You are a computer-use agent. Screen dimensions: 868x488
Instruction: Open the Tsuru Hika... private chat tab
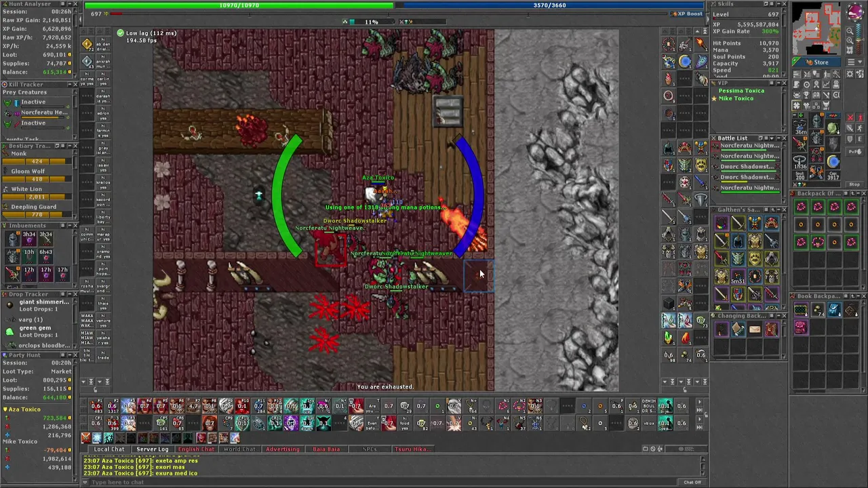(x=412, y=449)
